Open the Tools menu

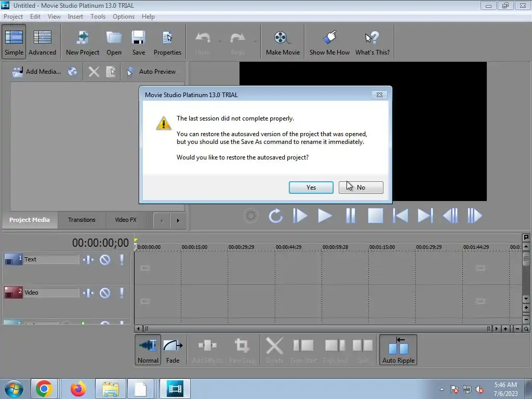pyautogui.click(x=98, y=17)
